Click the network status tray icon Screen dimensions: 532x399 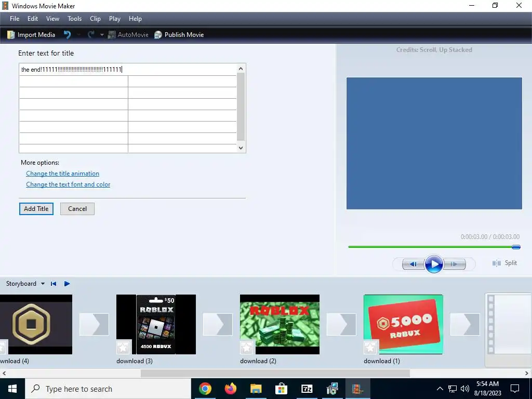(x=453, y=389)
